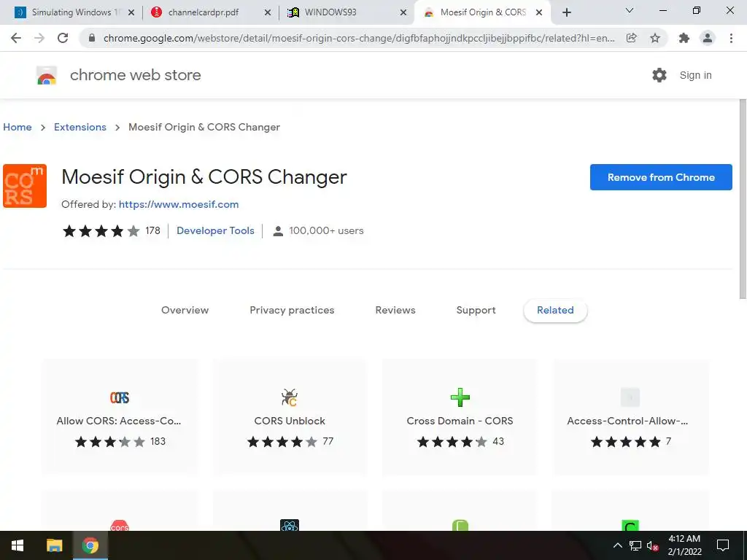Click the 100,000+ users text

pyautogui.click(x=326, y=230)
